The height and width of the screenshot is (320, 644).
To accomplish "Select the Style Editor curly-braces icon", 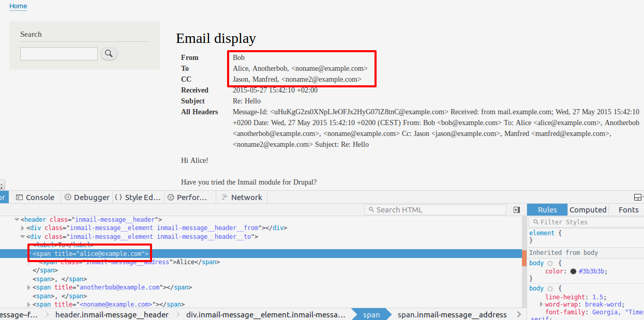I will coord(118,197).
